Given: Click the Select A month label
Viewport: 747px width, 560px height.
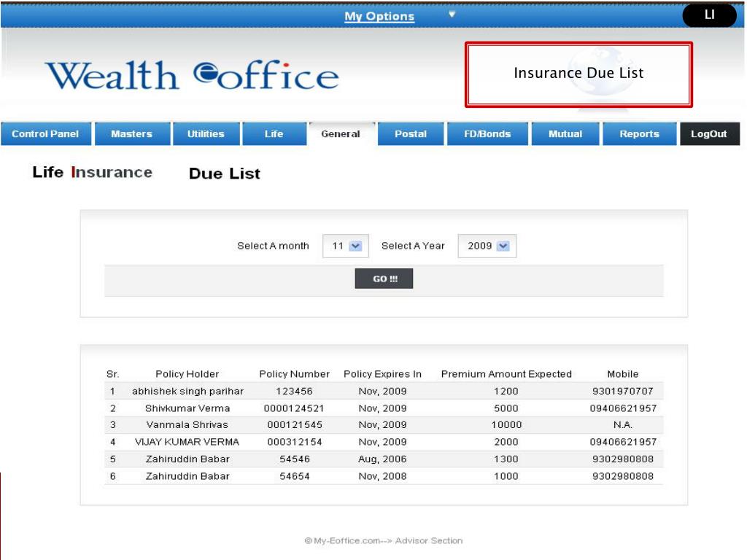Looking at the screenshot, I should tap(273, 246).
